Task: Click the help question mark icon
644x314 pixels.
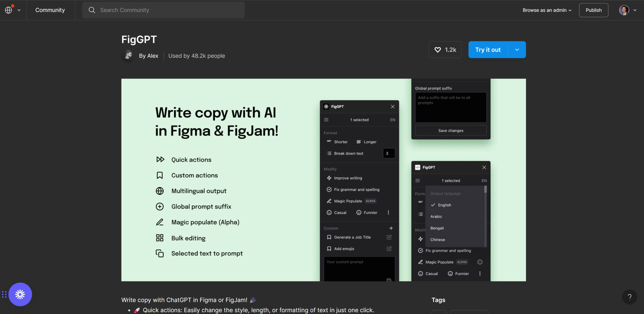Action: point(630,297)
